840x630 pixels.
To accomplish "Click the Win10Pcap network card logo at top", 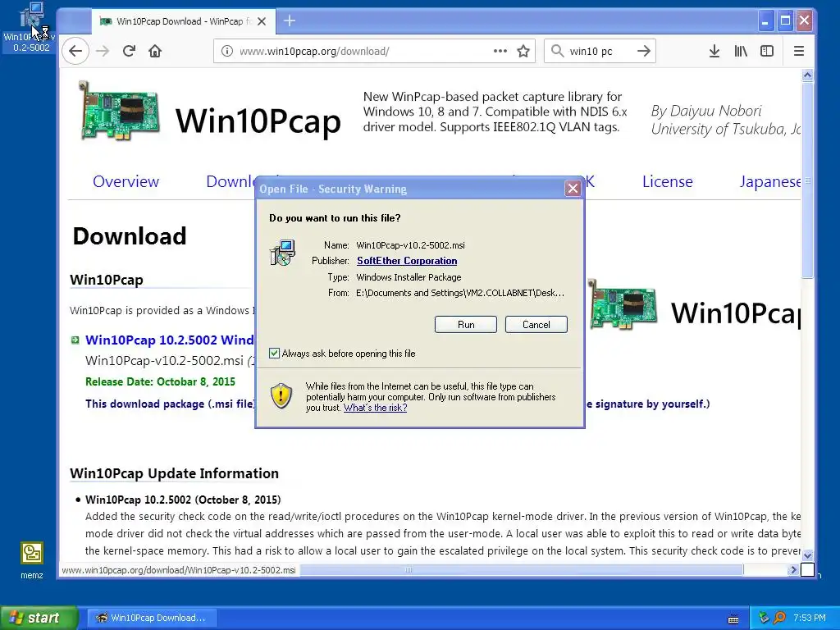I will [x=118, y=112].
